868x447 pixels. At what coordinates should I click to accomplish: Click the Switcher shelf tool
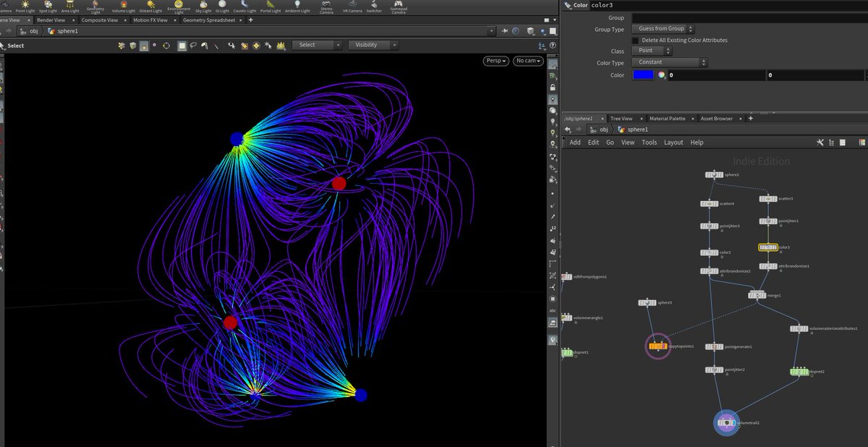tap(374, 7)
